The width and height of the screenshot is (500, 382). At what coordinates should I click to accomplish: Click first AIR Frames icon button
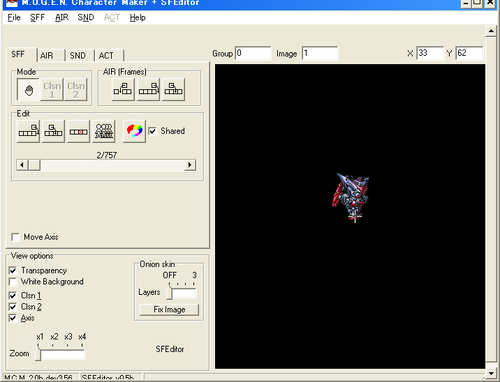[123, 89]
